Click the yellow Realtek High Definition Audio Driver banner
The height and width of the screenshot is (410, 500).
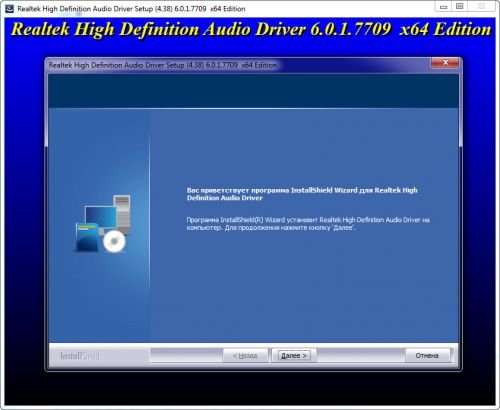click(x=251, y=29)
